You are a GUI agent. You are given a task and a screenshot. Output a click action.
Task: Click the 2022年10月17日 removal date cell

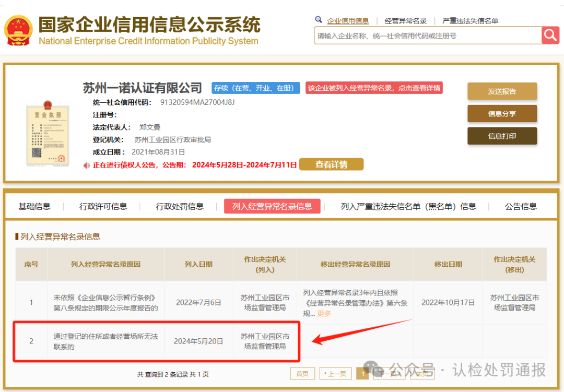click(448, 302)
